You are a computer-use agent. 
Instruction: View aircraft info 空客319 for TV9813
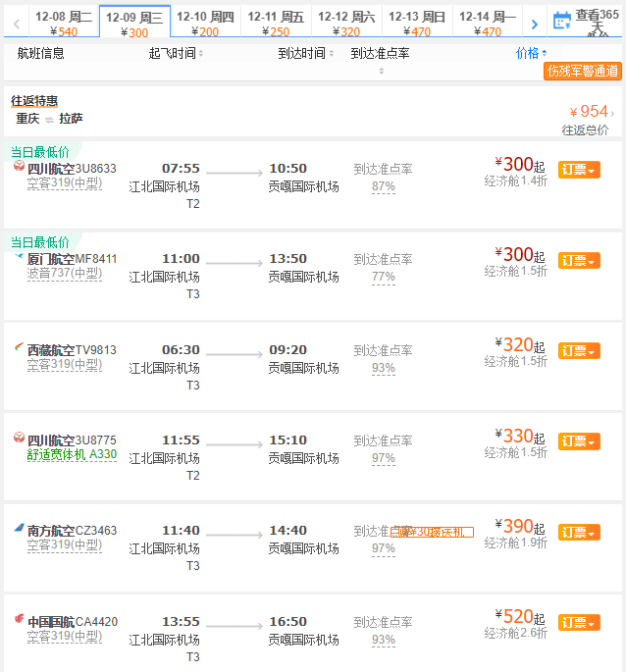coord(65,364)
